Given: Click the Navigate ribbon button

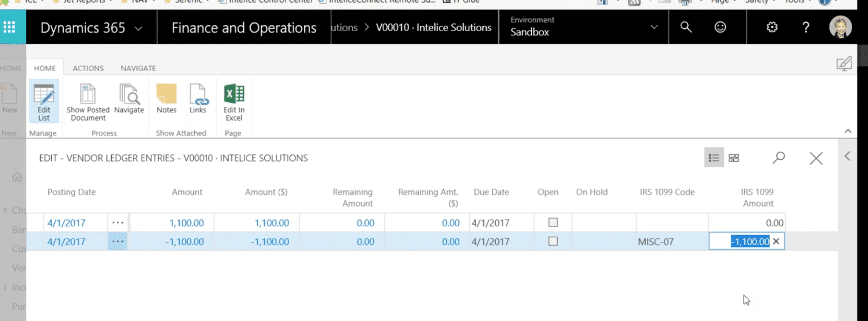Looking at the screenshot, I should (x=129, y=99).
